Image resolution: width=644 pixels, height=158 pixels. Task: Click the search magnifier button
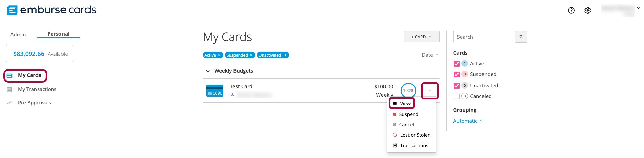[521, 37]
